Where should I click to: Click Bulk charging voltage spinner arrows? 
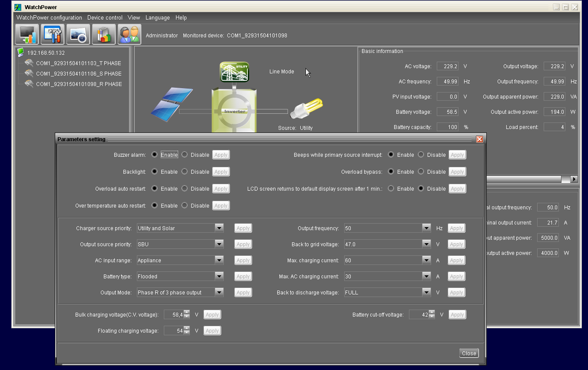[186, 314]
